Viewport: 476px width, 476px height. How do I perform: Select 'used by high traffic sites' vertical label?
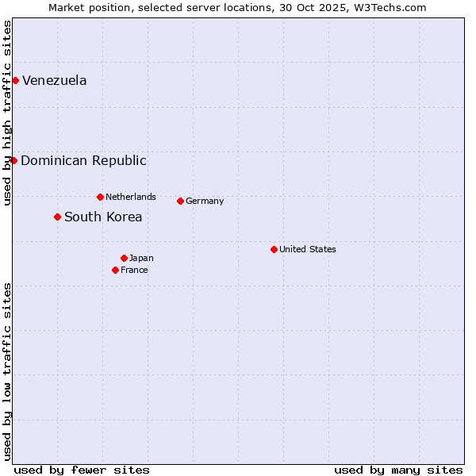pos(7,113)
